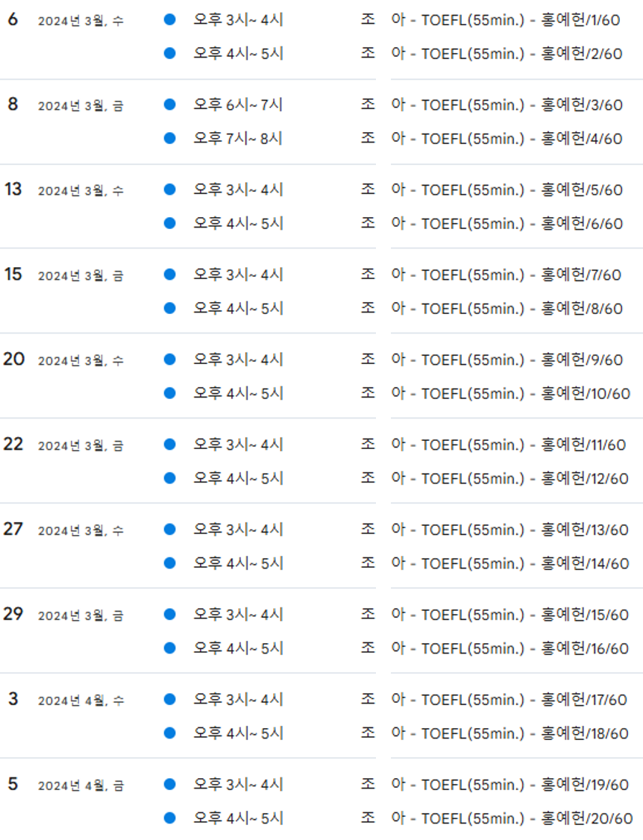Click blue dot of 홍예헌/5/60 event
The height and width of the screenshot is (840, 643).
pyautogui.click(x=170, y=189)
